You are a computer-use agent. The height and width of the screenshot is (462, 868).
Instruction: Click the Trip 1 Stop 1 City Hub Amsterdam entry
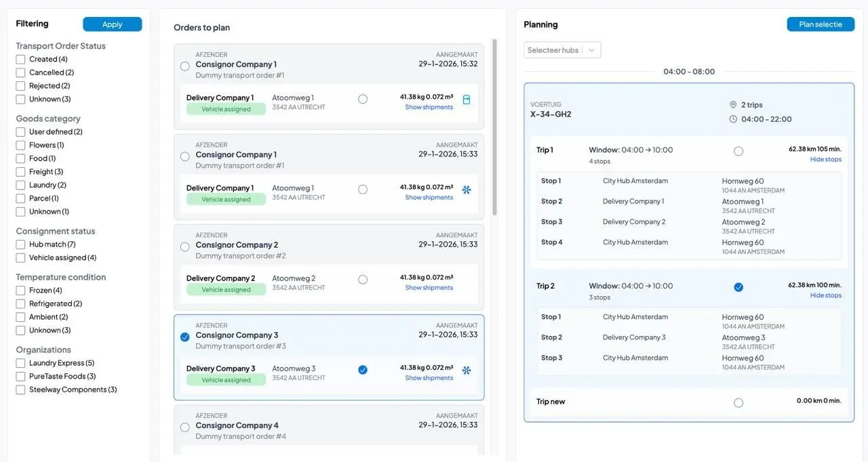(x=635, y=181)
